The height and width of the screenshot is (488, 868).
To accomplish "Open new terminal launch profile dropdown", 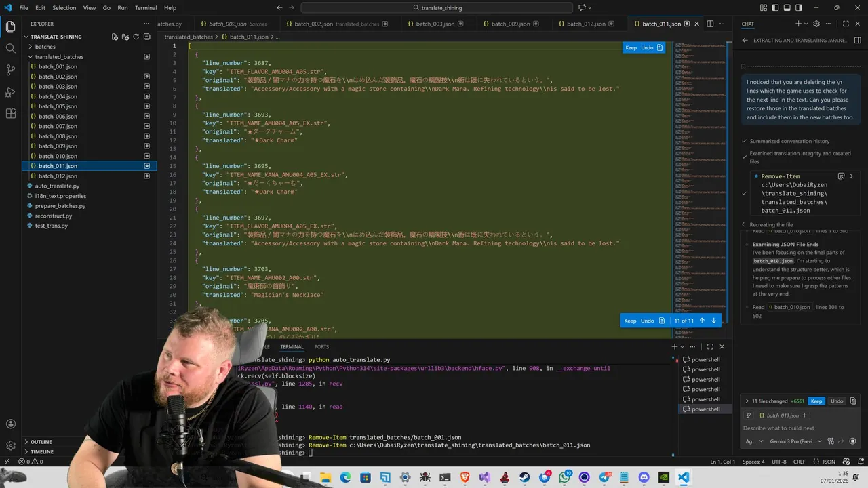I will tap(683, 346).
